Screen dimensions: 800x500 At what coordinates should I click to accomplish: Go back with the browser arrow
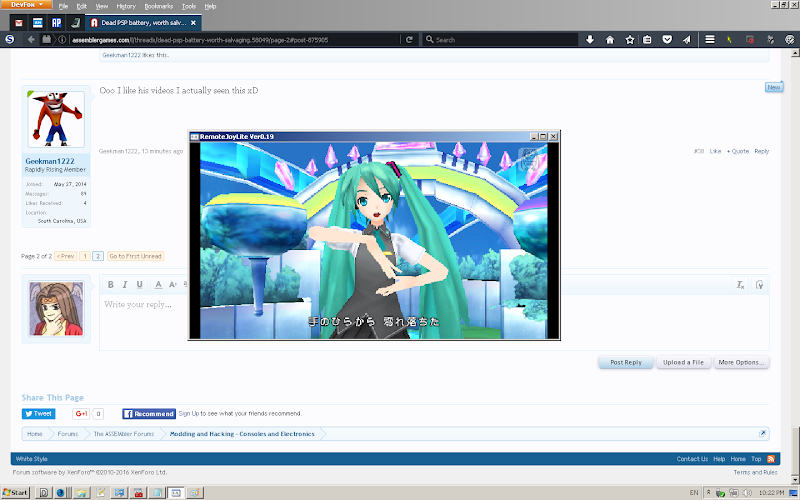coord(31,39)
